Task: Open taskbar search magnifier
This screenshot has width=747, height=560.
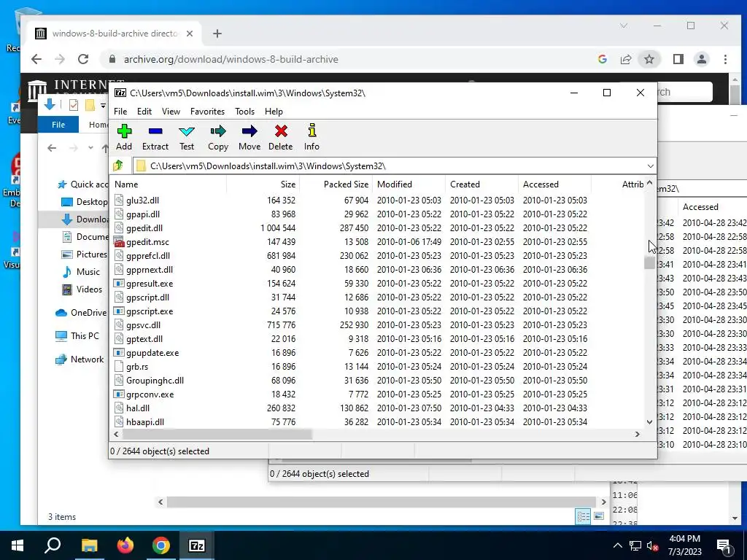Action: click(53, 545)
